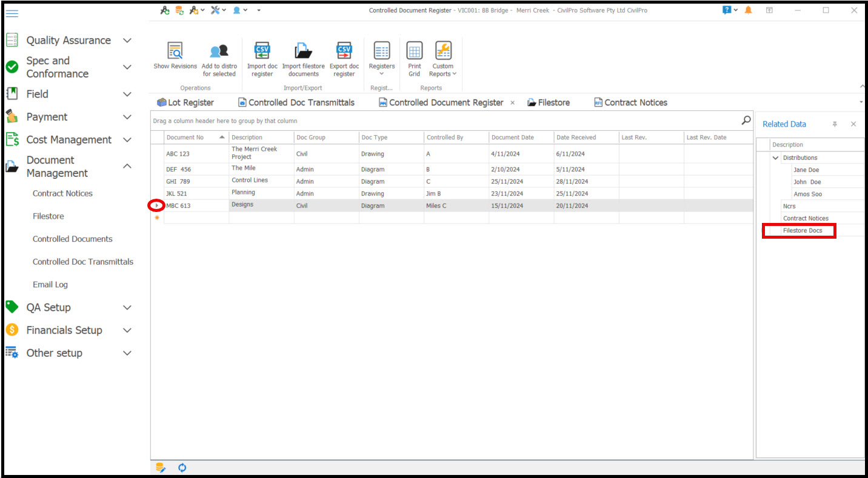Pin the Related Data panel
Viewport: 868px width, 478px height.
pyautogui.click(x=835, y=124)
